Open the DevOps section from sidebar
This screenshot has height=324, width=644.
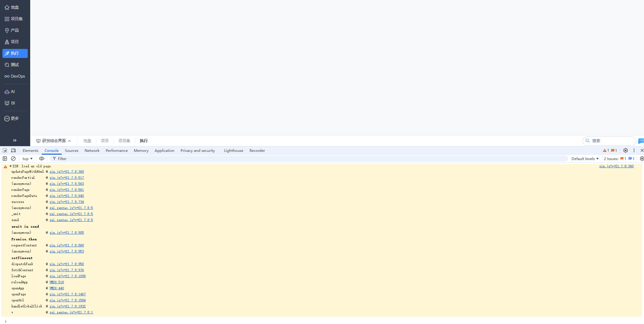tap(15, 76)
